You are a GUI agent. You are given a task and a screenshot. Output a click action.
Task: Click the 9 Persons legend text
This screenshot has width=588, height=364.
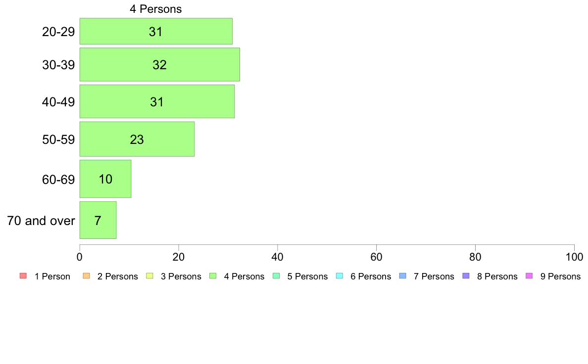[560, 276]
